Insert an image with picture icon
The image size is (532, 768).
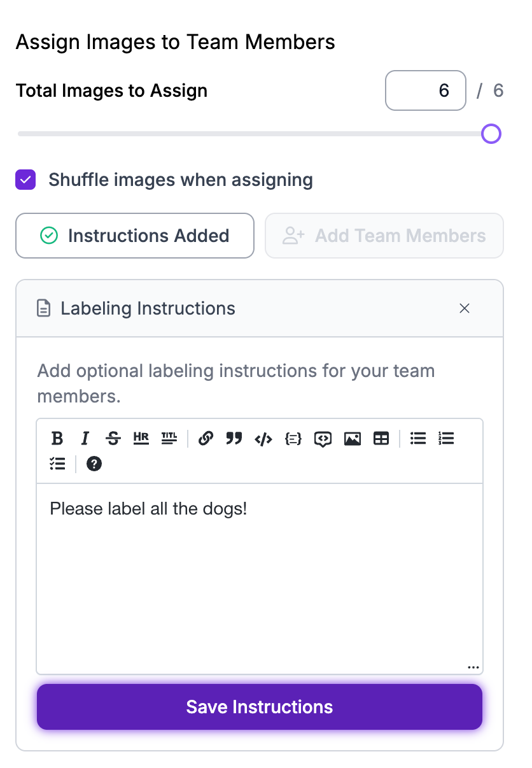353,439
